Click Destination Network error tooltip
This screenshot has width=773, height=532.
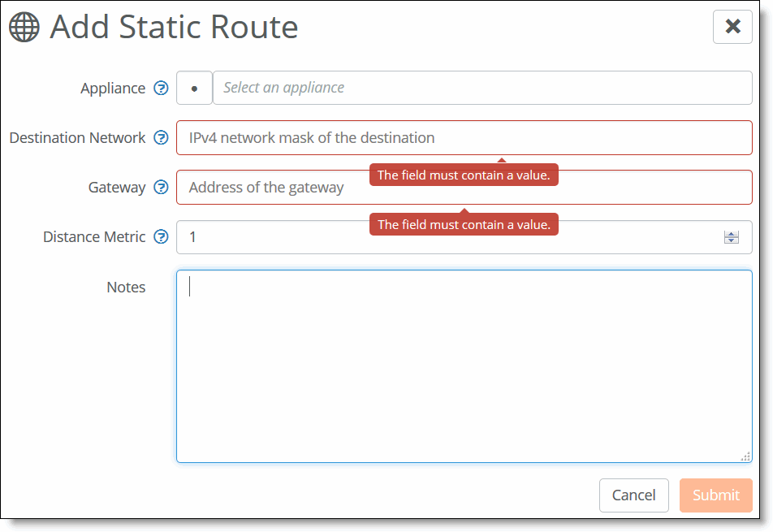[464, 175]
